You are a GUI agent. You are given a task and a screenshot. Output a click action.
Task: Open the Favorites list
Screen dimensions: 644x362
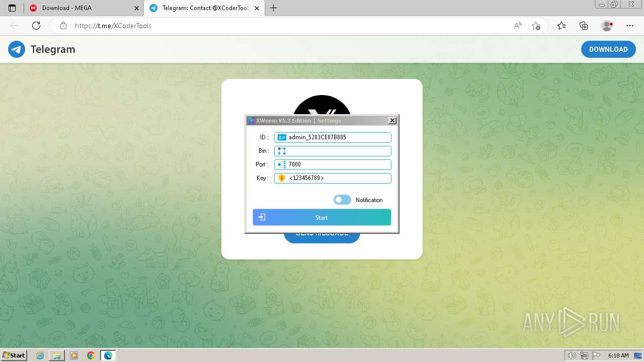[561, 26]
